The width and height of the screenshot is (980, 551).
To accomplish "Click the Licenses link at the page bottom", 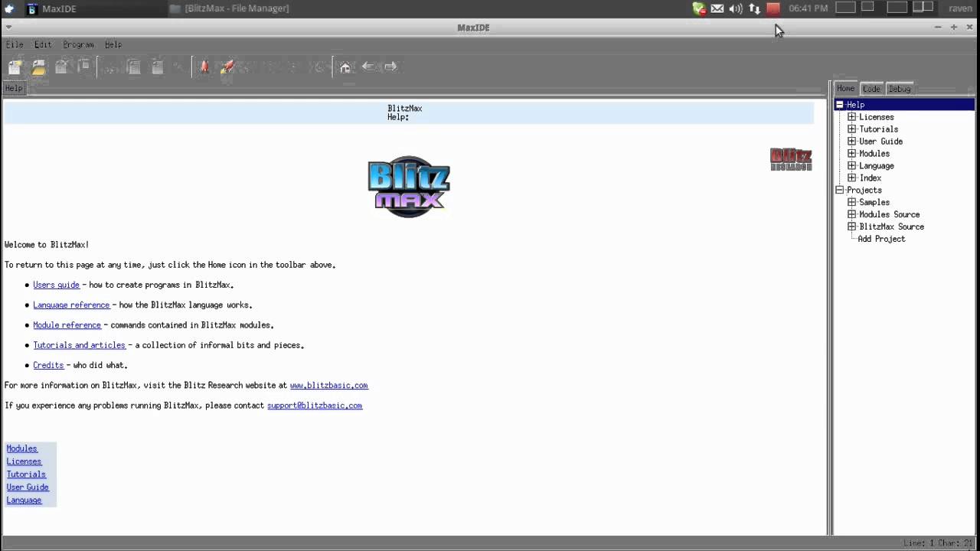I will [24, 461].
